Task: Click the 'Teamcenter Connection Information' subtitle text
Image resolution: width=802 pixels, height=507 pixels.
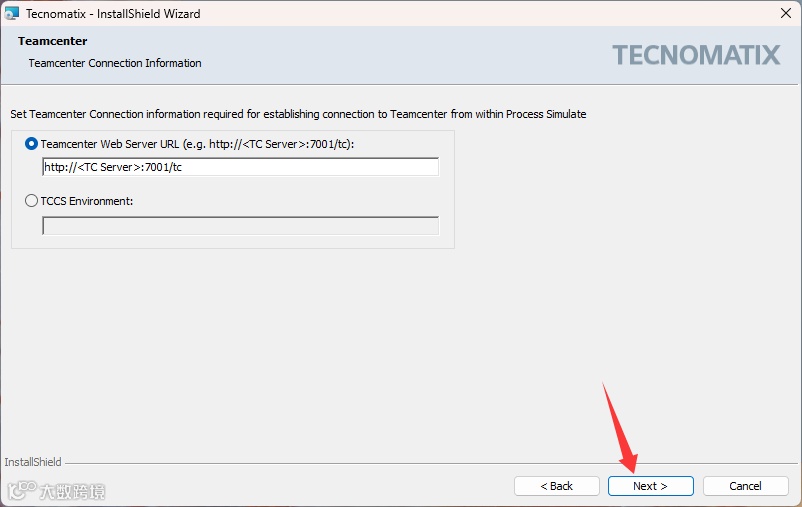Action: (x=115, y=63)
